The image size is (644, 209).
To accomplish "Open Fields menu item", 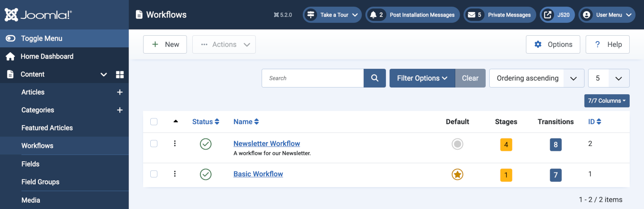I will 30,164.
